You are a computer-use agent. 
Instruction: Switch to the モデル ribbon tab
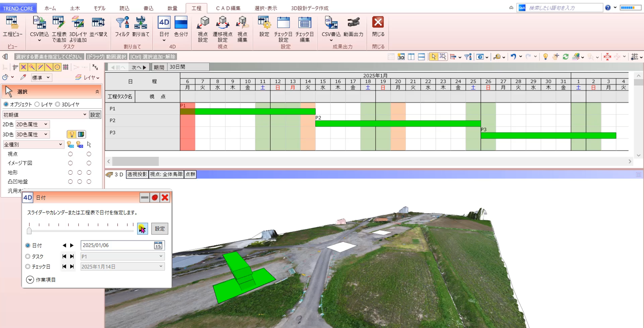pyautogui.click(x=99, y=8)
